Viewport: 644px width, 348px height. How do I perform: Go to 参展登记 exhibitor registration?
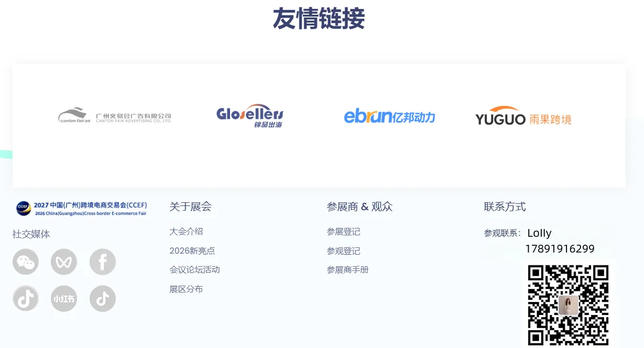point(343,231)
